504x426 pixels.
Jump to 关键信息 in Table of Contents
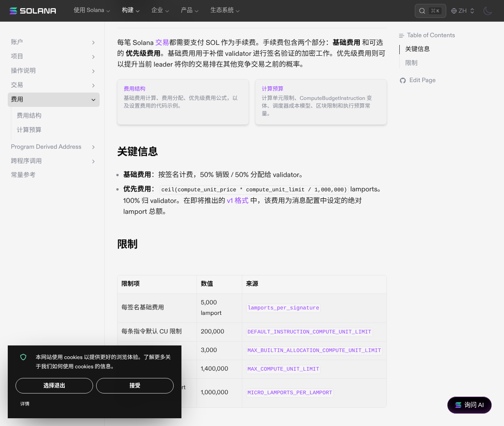tap(418, 49)
